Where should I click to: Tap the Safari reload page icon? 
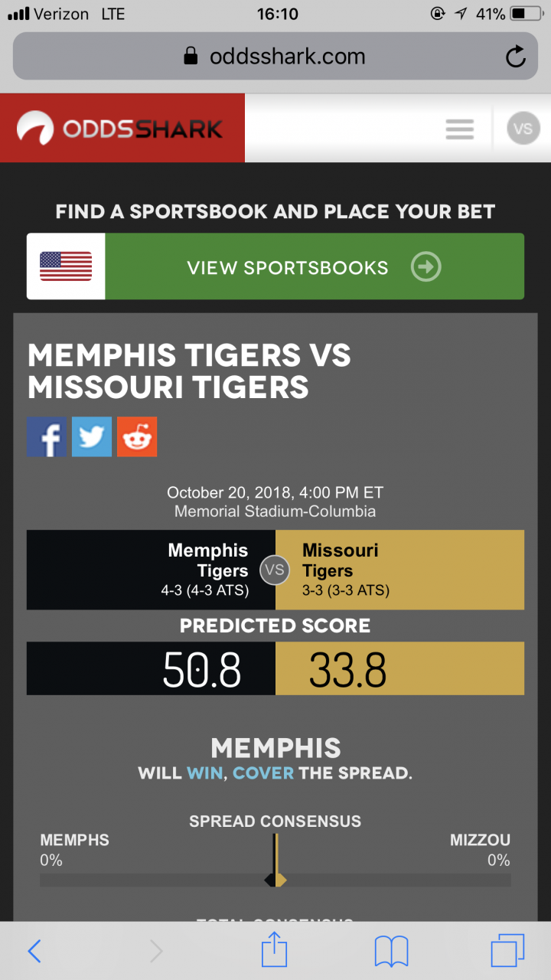[x=516, y=57]
